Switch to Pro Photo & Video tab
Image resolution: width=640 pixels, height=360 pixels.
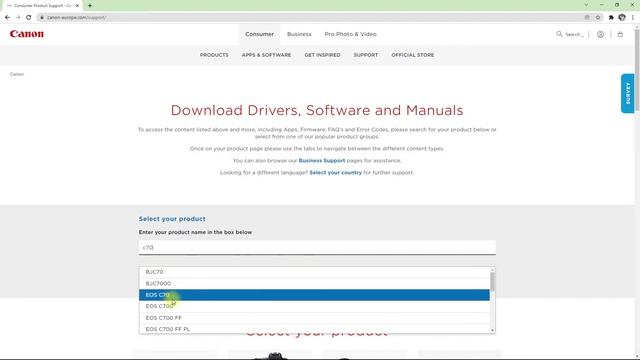(351, 34)
